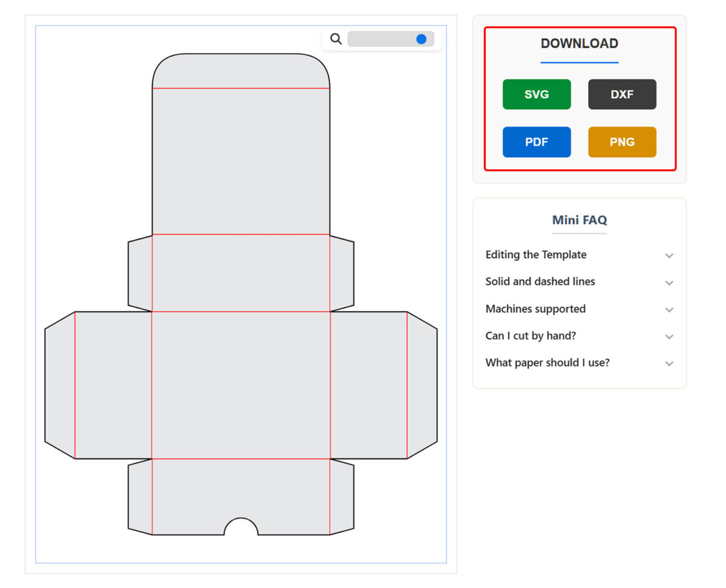
Task: Click chevron beside Solid and dashed lines
Action: pos(669,283)
